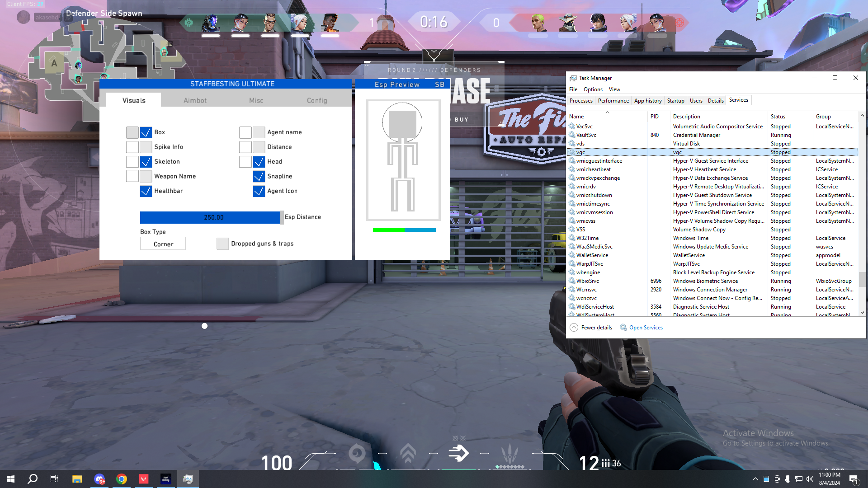Open the Box Type Corner dropdown

coord(163,244)
